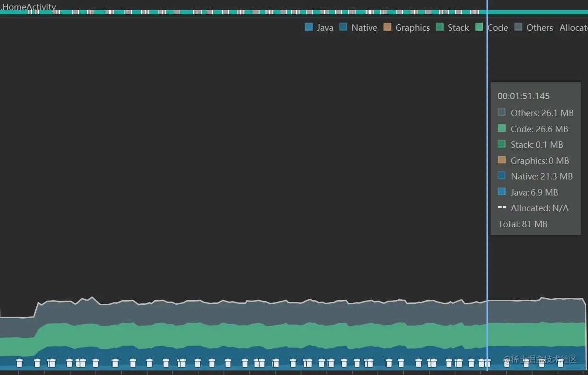Click the dashed Allocated line marker in tooltip
The width and height of the screenshot is (588, 375).
pos(502,207)
